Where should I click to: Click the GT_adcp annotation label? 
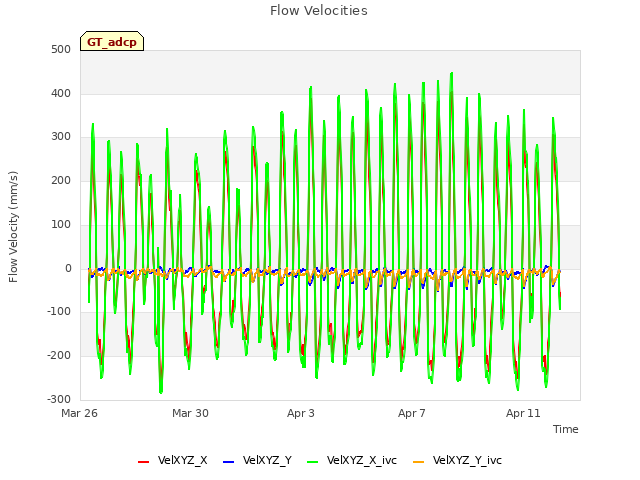112,41
